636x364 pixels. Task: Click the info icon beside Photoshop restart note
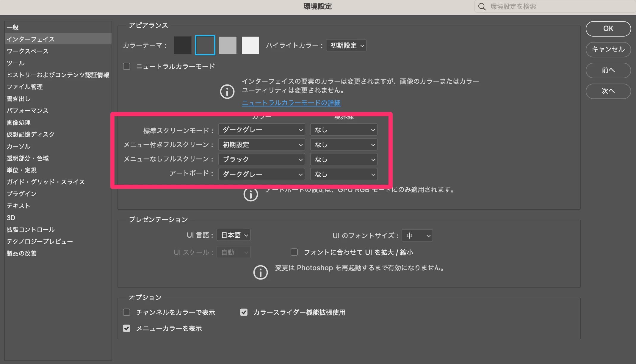[260, 272]
